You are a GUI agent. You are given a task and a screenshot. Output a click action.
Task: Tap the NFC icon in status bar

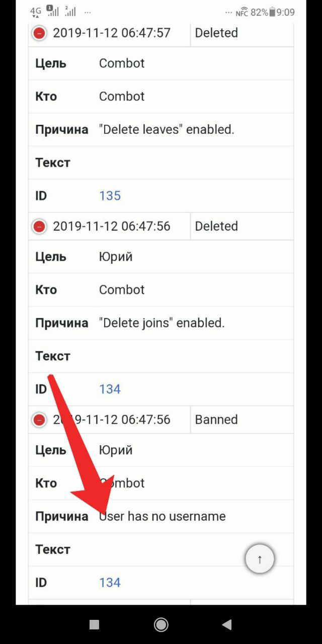pyautogui.click(x=242, y=12)
